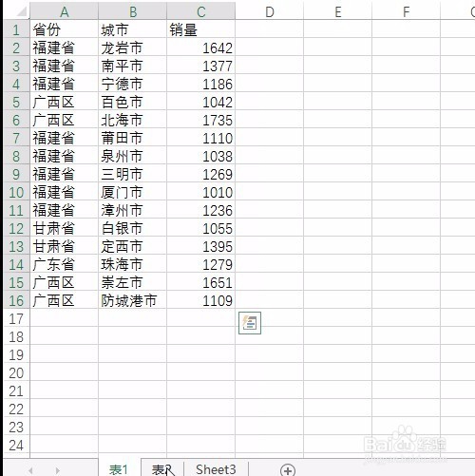Select row 10 header
This screenshot has height=476, width=475.
coord(16,192)
